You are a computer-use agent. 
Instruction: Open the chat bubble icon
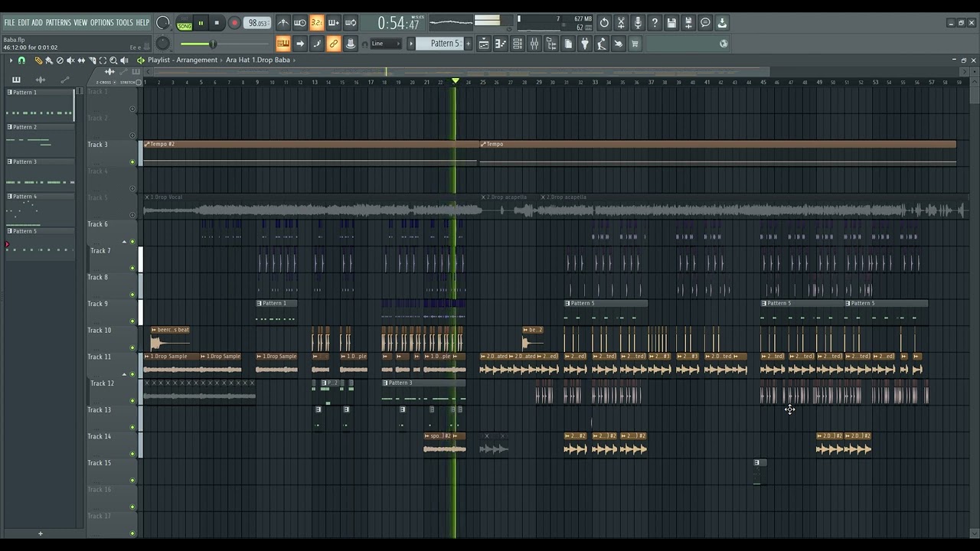click(705, 23)
